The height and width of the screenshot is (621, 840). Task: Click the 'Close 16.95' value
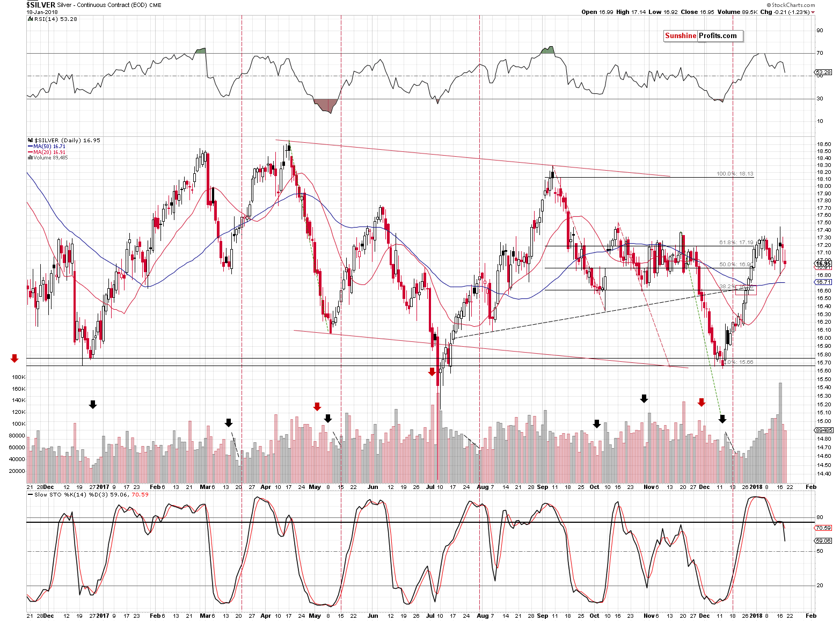[697, 12]
